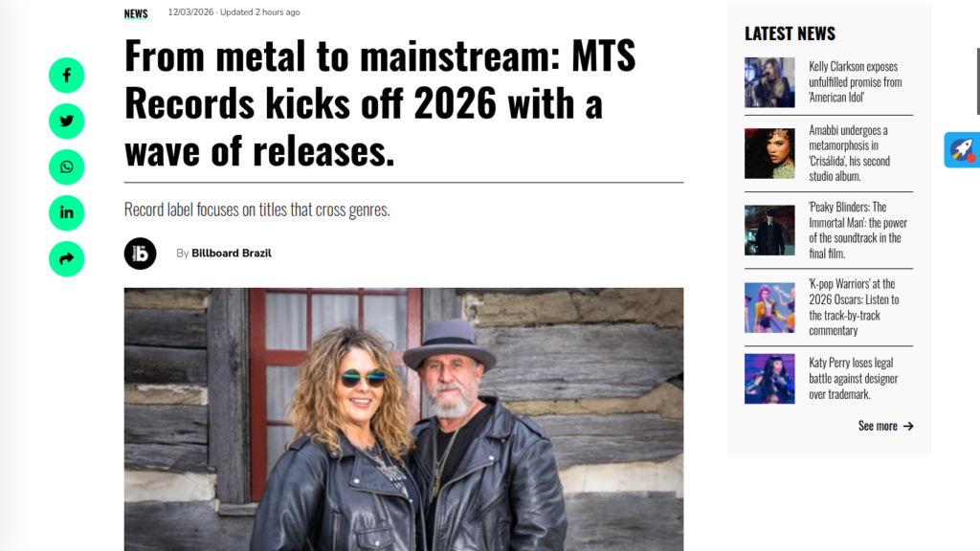Click the Kelly Clarkson thumbnail image
Image resolution: width=980 pixels, height=551 pixels.
(769, 82)
